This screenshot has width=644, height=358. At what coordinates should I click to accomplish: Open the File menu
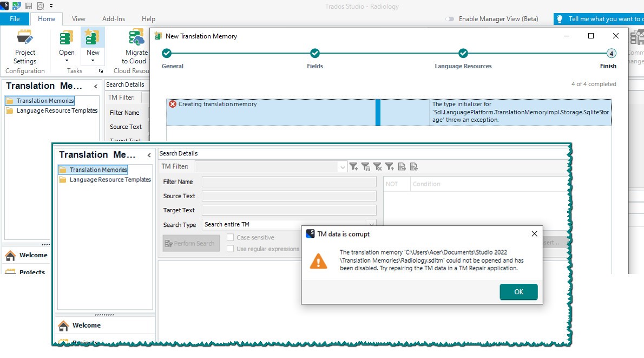[15, 19]
